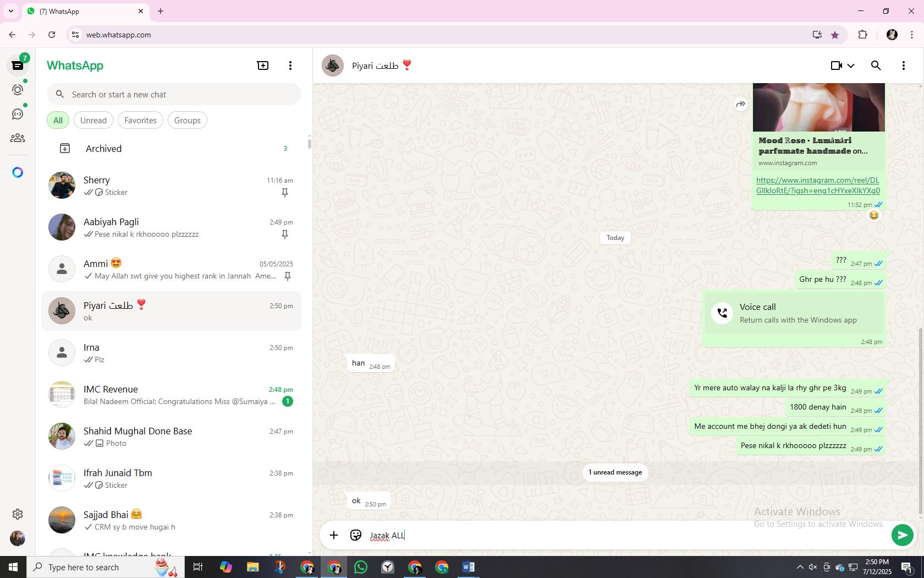This screenshot has width=924, height=578.
Task: Bookmark this page with star icon
Action: coord(835,35)
